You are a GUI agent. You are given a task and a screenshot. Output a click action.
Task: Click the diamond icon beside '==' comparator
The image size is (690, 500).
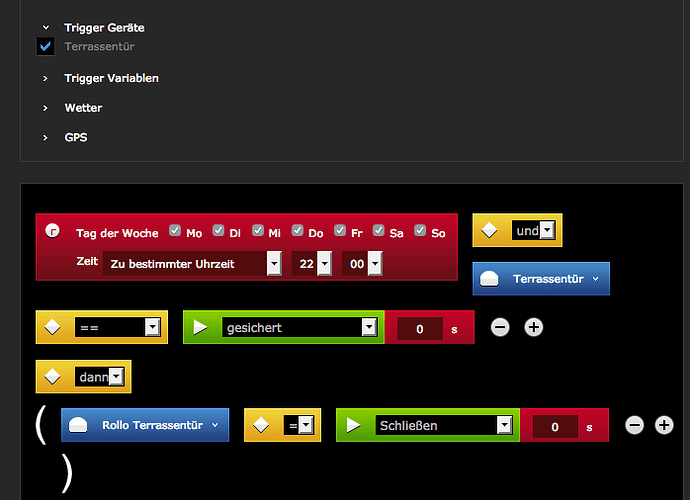point(52,327)
